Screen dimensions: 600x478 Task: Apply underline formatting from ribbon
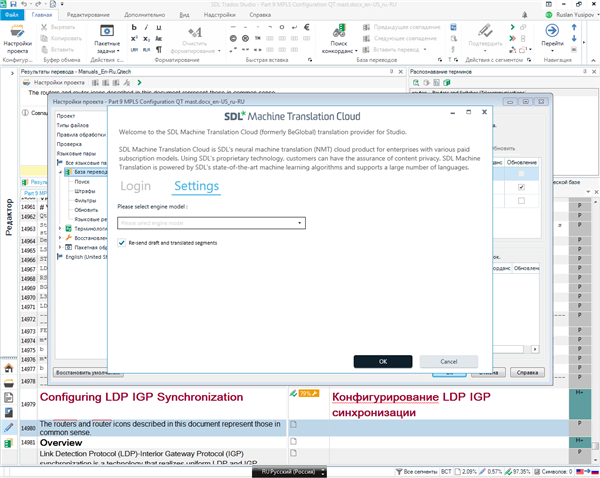click(x=158, y=27)
